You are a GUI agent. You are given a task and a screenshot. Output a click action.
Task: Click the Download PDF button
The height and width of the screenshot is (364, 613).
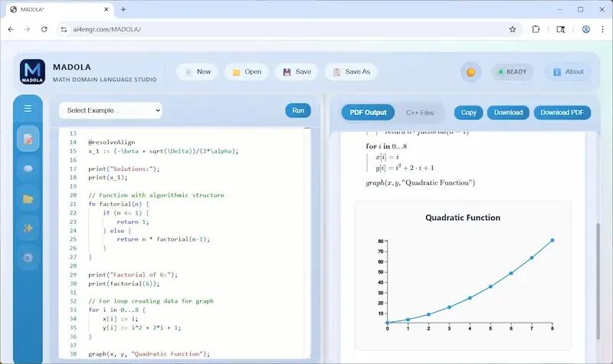tap(562, 113)
